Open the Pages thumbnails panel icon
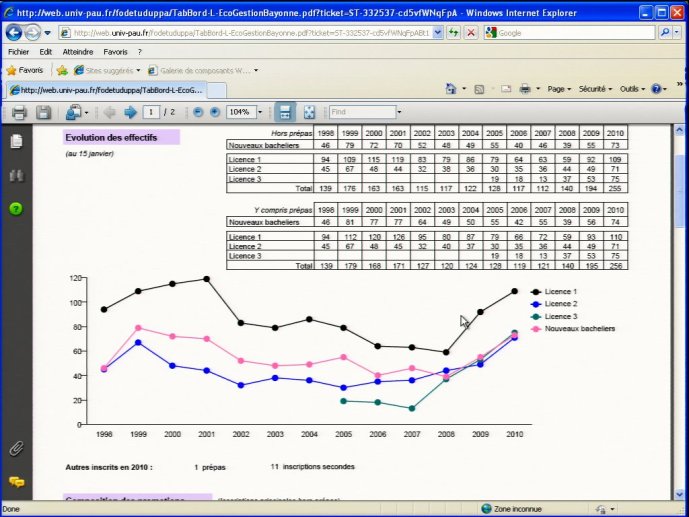 (17, 141)
